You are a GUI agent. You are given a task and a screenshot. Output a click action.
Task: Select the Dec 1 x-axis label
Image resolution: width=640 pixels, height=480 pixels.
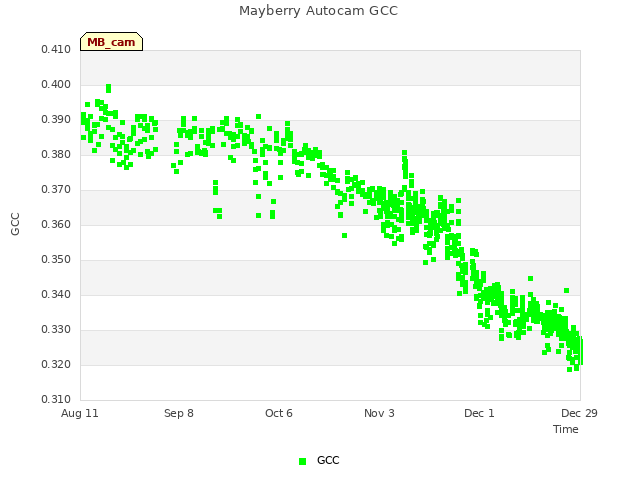[479, 413]
